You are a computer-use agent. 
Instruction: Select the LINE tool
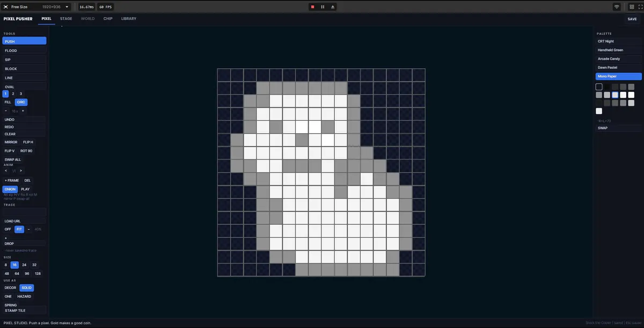(x=24, y=78)
